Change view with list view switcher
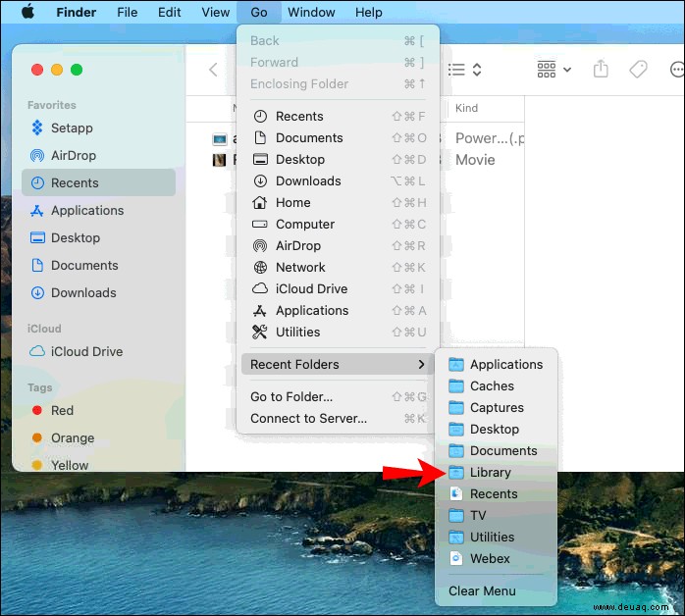The width and height of the screenshot is (685, 616). (x=465, y=70)
